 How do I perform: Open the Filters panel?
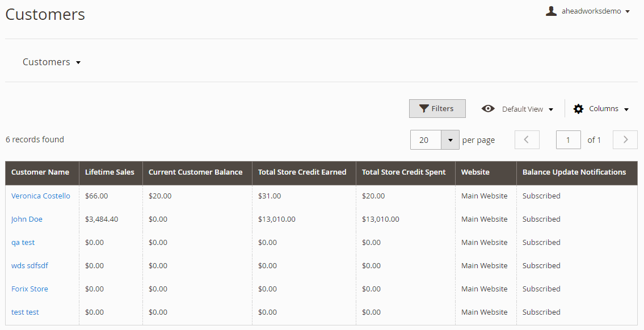(437, 108)
